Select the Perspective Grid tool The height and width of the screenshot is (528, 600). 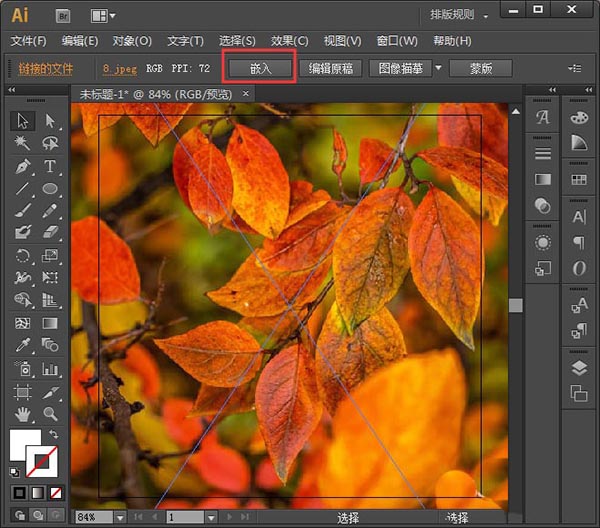coord(50,300)
